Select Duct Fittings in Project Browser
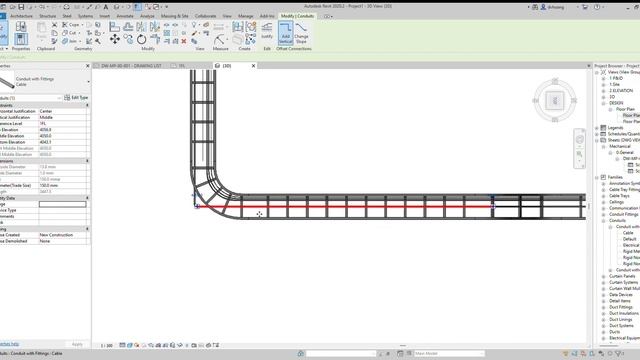 621,307
